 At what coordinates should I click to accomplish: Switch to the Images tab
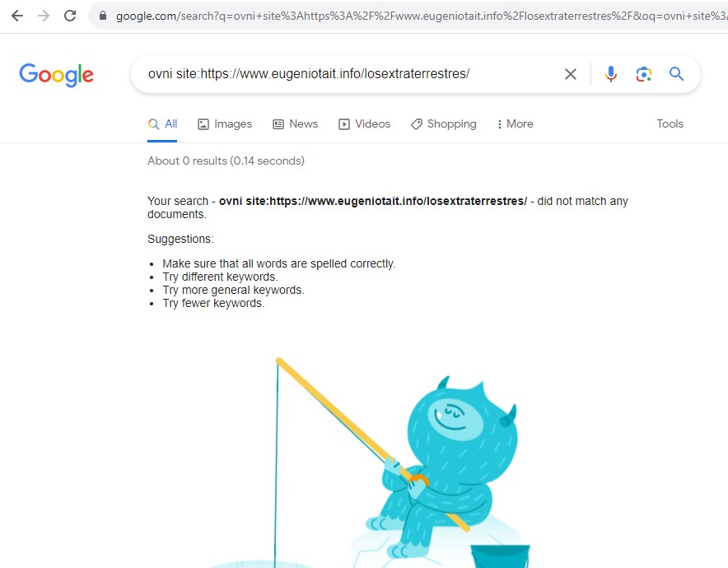(225, 124)
